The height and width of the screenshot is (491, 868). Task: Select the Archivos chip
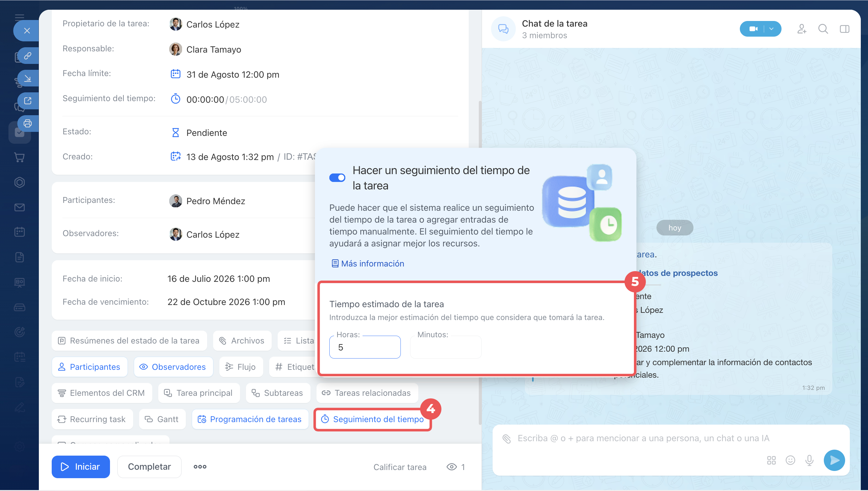click(242, 341)
